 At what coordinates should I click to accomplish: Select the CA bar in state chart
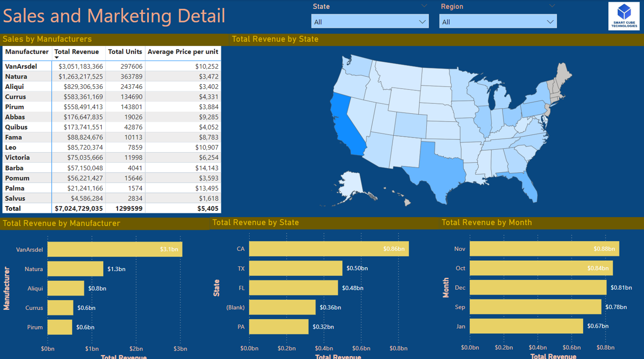click(x=328, y=249)
